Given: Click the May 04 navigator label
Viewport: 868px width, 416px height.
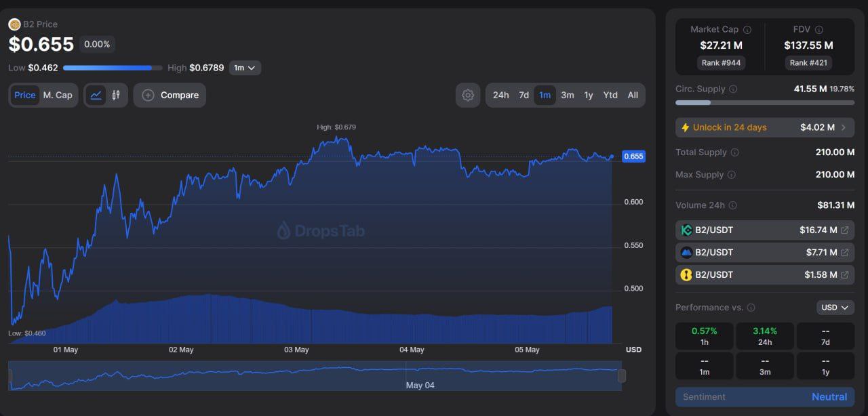Looking at the screenshot, I should pyautogui.click(x=420, y=386).
